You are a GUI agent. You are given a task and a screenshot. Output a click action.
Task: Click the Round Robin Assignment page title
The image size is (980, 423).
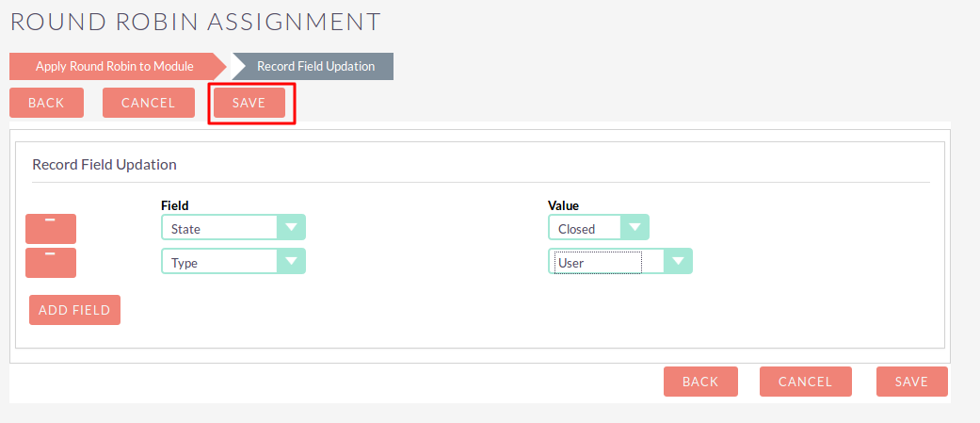coord(196,21)
